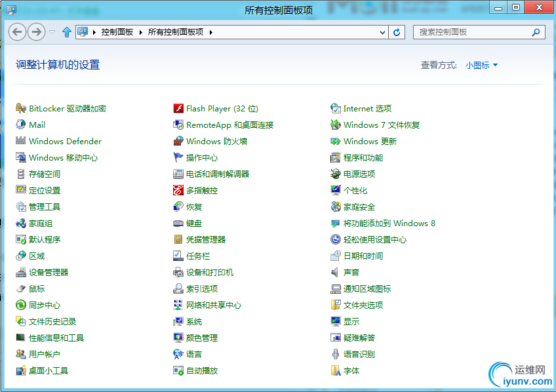Screen dimensions: 556x392
Task: Expand the arrow before 控制面板 breadcrumb
Action: pyautogui.click(x=94, y=32)
